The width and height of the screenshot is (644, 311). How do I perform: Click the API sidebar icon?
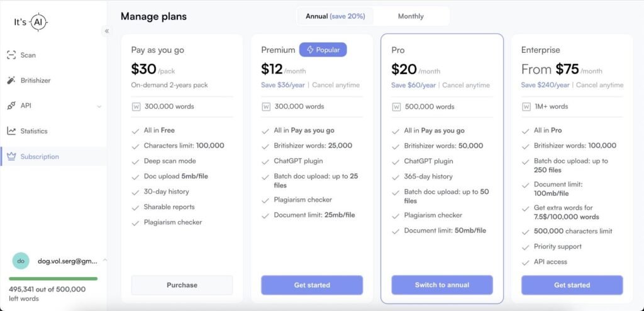click(11, 106)
